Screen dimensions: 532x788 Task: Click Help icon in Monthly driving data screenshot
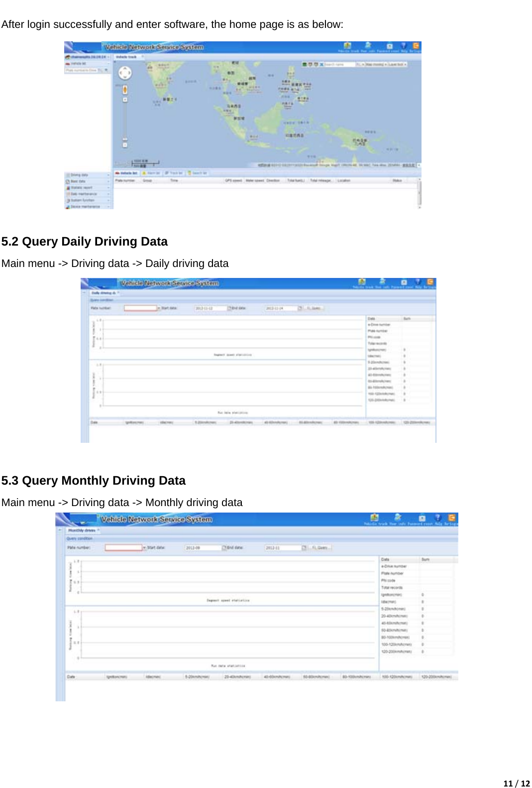point(438,518)
